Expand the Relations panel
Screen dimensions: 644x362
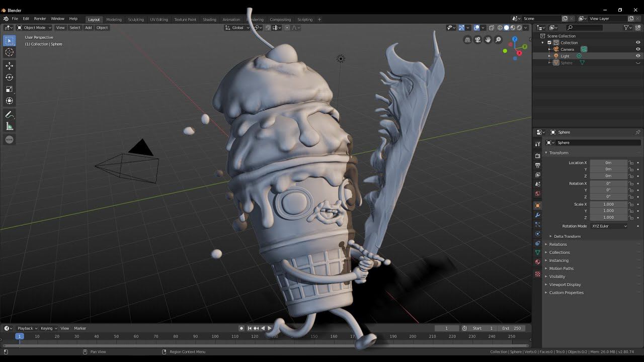click(557, 244)
